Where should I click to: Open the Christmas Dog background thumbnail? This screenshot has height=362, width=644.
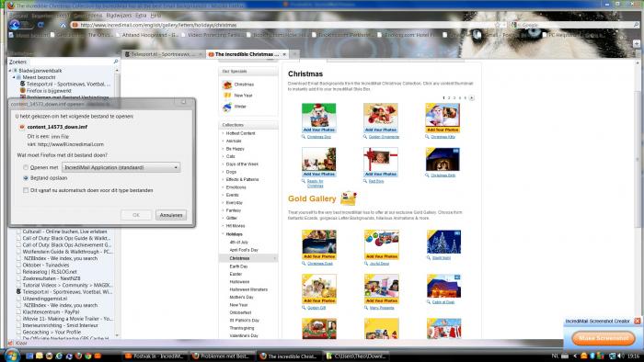(x=318, y=118)
